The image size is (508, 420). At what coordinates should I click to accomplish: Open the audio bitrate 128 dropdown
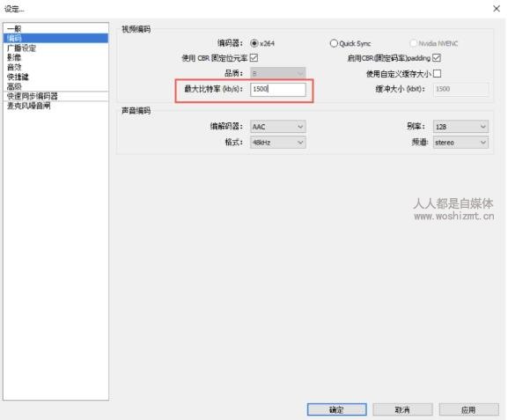coord(460,127)
